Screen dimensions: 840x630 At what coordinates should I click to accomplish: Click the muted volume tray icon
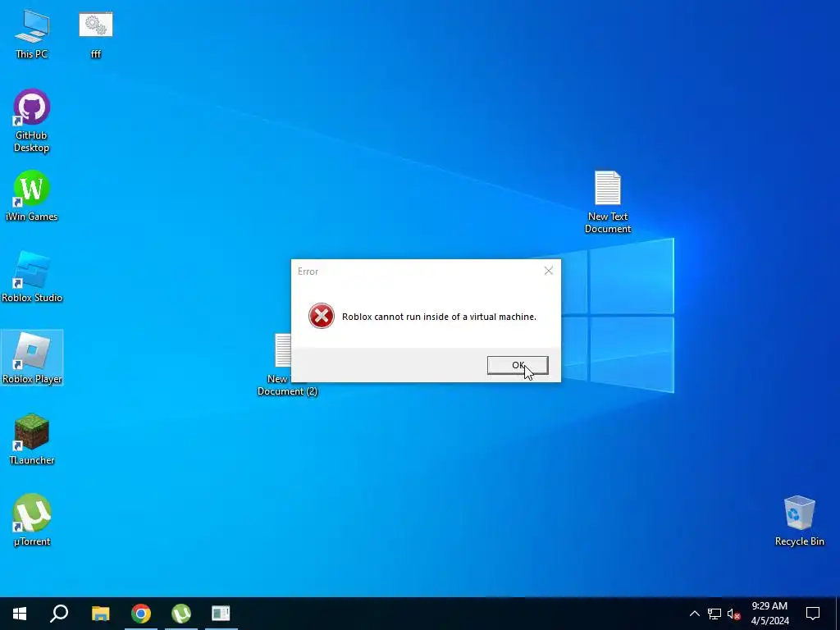click(734, 614)
